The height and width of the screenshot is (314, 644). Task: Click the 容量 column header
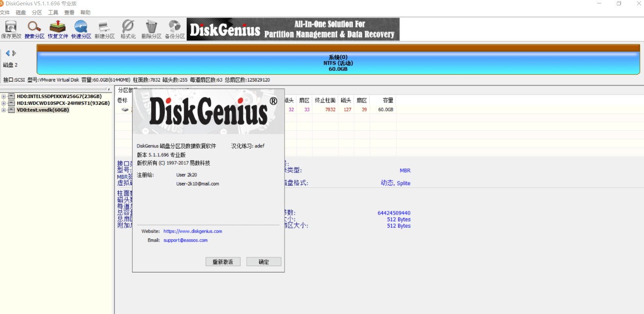pyautogui.click(x=388, y=100)
